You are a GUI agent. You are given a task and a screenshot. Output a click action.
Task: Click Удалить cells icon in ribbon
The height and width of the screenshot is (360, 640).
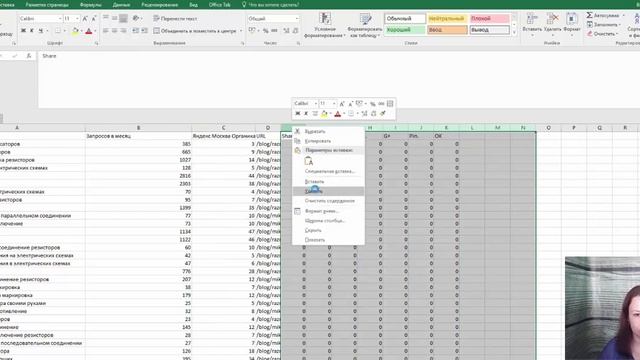click(x=552, y=19)
